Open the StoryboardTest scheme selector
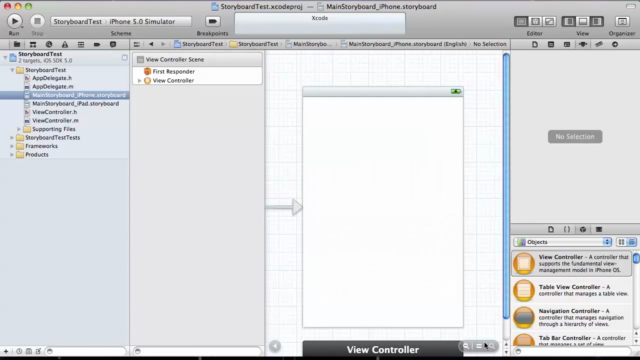Viewport: 640px width, 360px height. [77, 22]
